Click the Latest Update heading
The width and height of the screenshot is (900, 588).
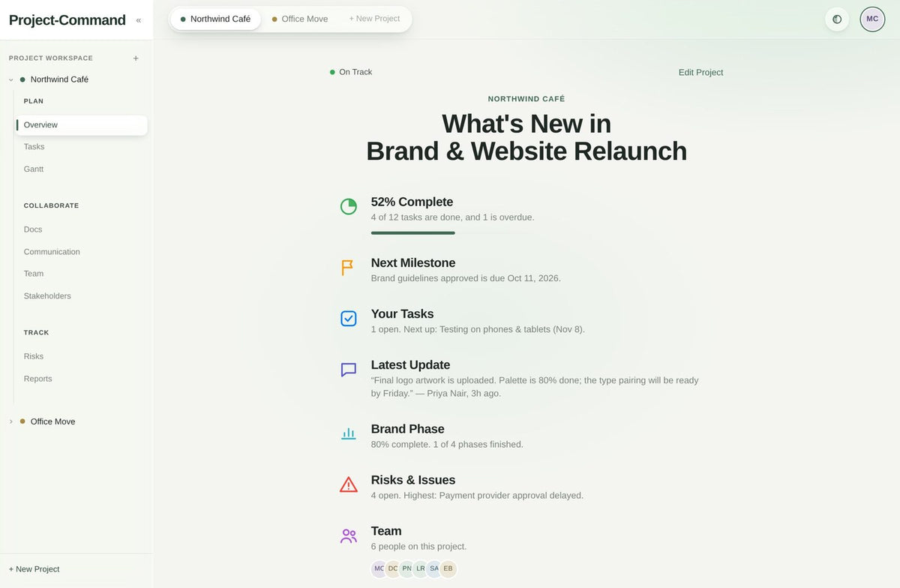tap(410, 364)
